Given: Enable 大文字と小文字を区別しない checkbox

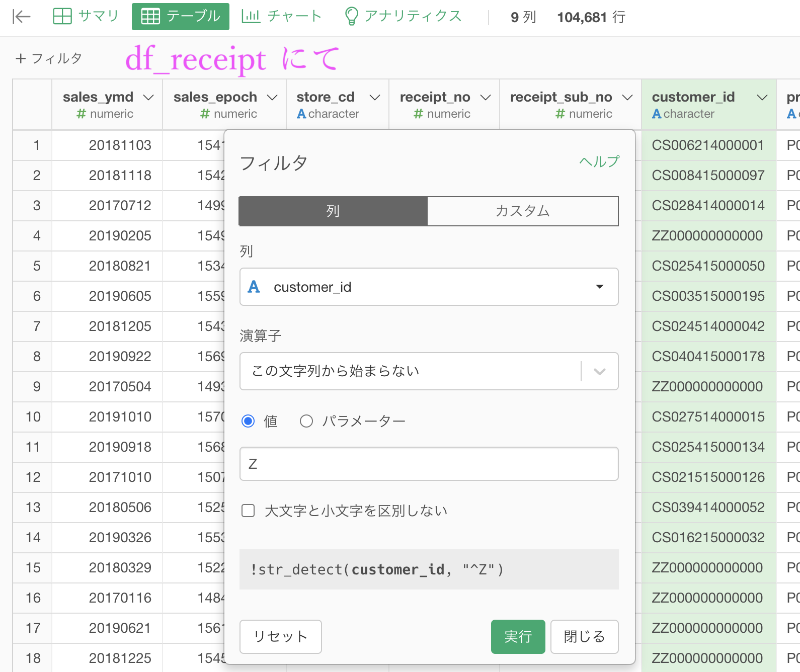Looking at the screenshot, I should tap(248, 511).
